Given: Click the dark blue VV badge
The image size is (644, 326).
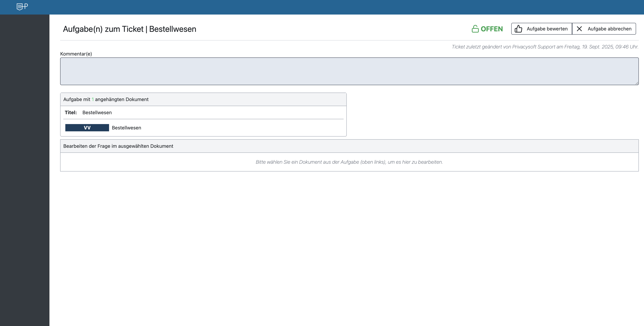Looking at the screenshot, I should pos(87,128).
